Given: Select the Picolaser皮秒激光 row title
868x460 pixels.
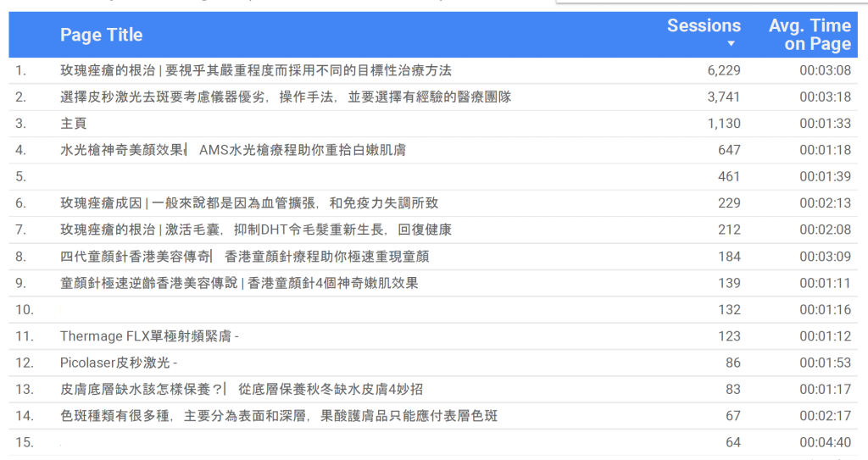Looking at the screenshot, I should (x=119, y=363).
